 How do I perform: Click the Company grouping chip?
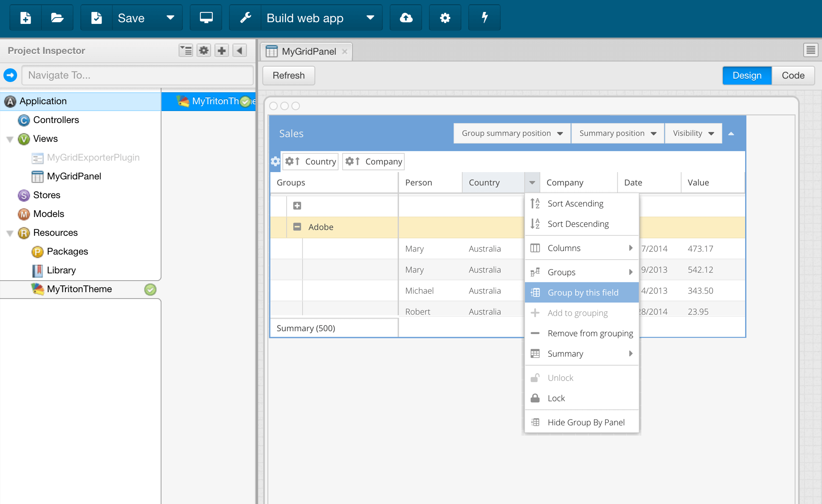tap(373, 161)
